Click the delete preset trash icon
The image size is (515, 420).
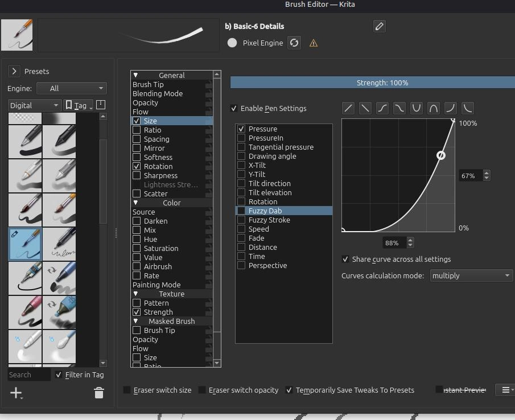[x=99, y=393]
